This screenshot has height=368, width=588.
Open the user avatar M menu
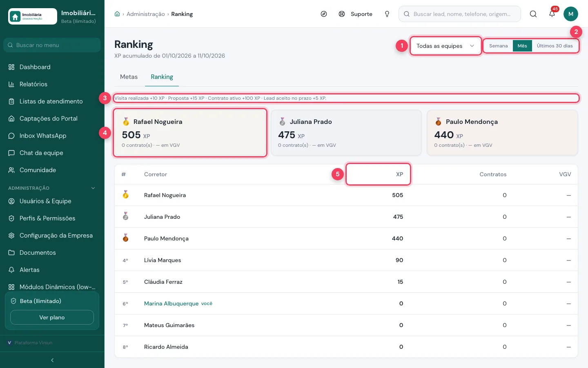(x=571, y=14)
